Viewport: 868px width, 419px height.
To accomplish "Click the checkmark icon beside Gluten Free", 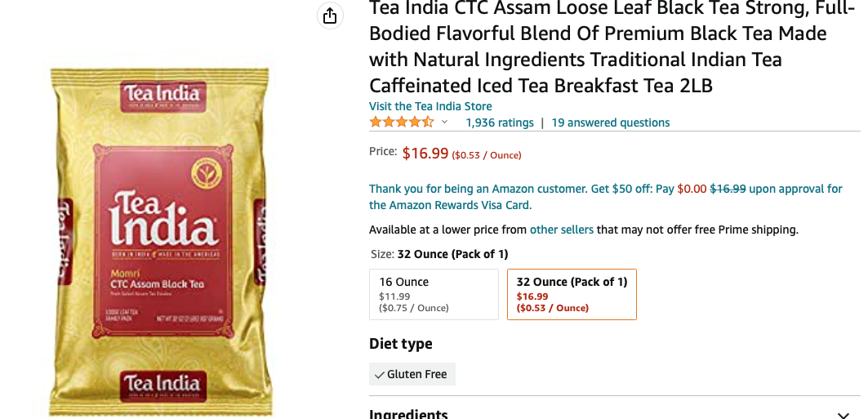I will [x=380, y=374].
